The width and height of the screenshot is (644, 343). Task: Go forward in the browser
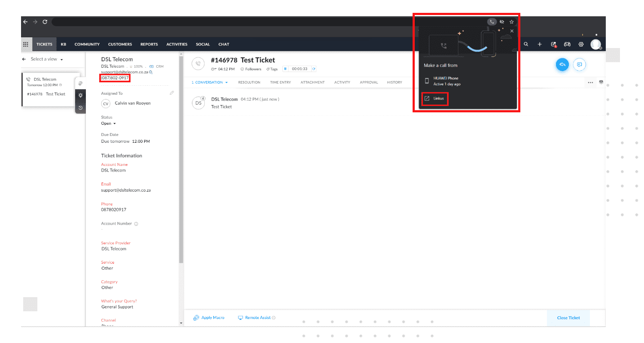pos(35,21)
